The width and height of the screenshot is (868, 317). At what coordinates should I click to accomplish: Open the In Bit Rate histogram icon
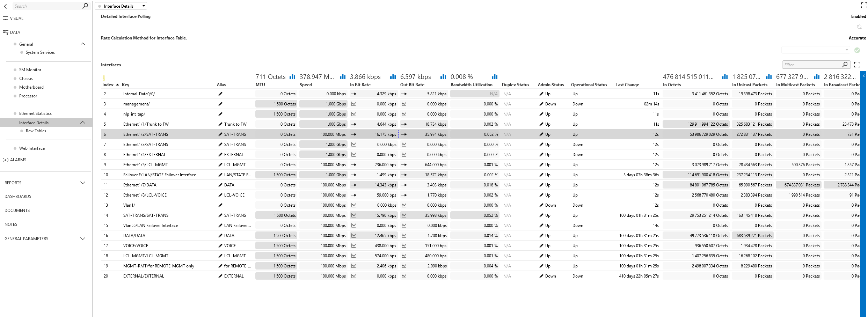[393, 77]
